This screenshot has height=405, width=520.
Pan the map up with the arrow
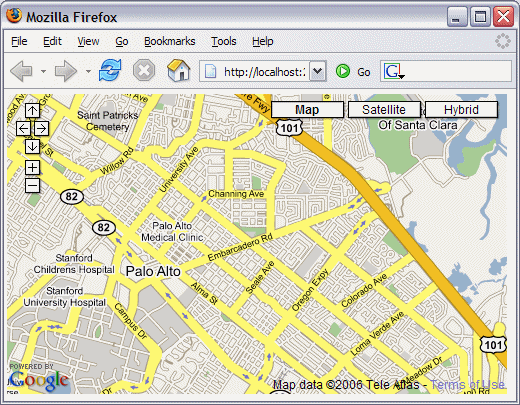32,110
